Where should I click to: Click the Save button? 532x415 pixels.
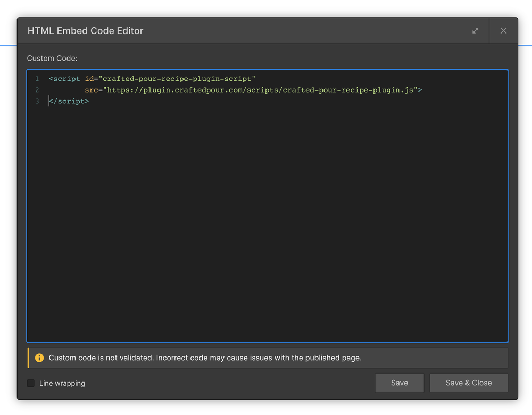point(400,383)
